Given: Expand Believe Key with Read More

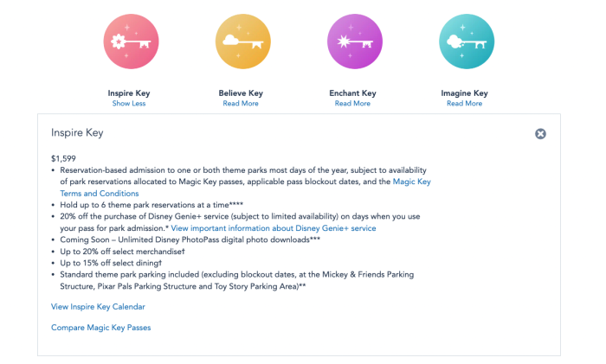Looking at the screenshot, I should pos(242,104).
